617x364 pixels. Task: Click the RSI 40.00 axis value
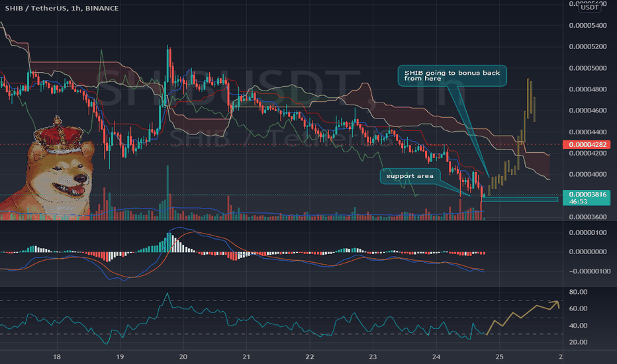pos(578,326)
